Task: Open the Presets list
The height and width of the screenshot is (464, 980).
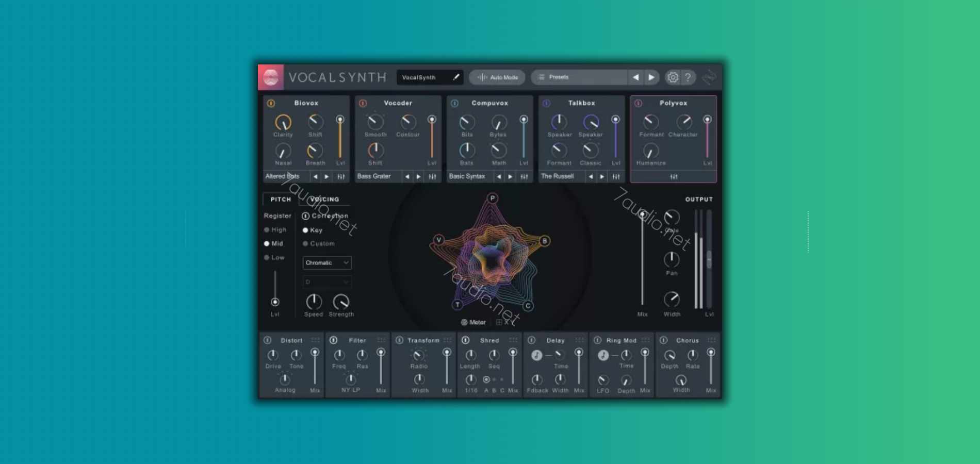Action: pyautogui.click(x=579, y=77)
